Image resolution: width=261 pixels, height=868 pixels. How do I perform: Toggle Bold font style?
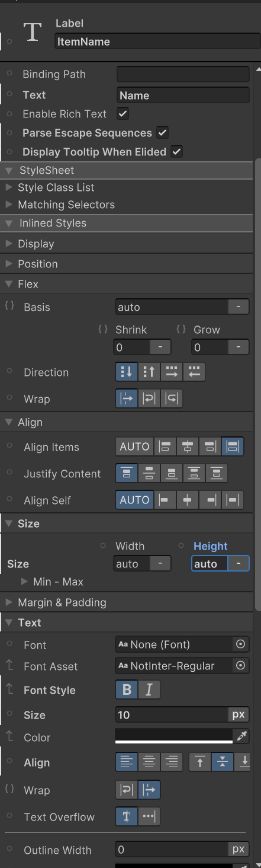127,690
